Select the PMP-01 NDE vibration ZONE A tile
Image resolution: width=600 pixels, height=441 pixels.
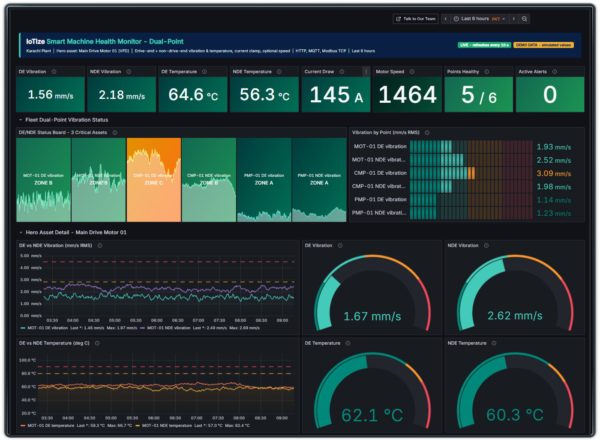click(319, 180)
